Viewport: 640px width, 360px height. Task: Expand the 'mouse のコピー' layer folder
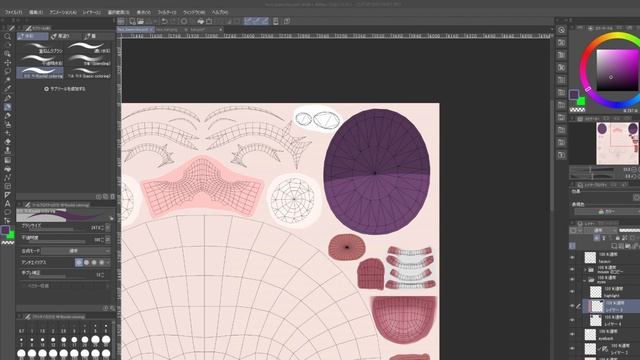click(585, 269)
